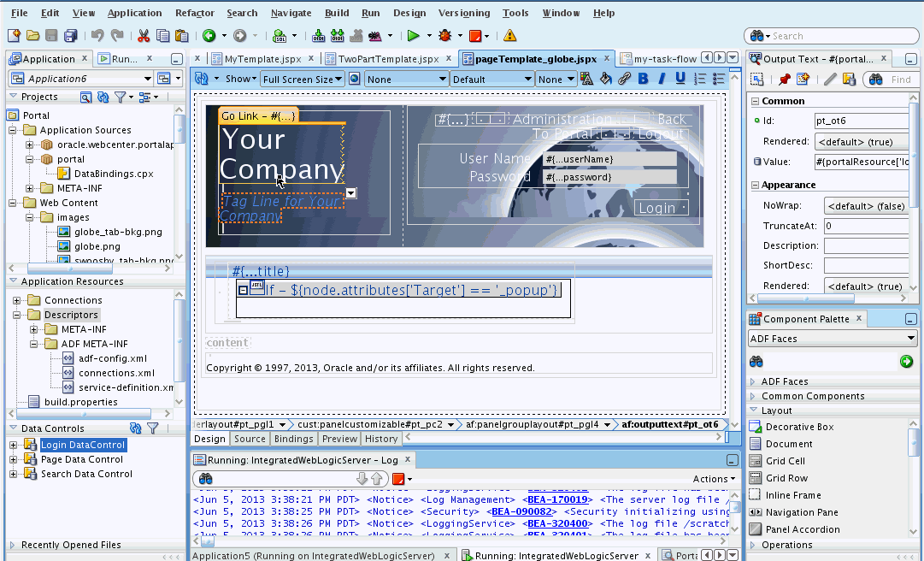
Task: Click the Data Controls refresh icon
Action: coord(136,428)
